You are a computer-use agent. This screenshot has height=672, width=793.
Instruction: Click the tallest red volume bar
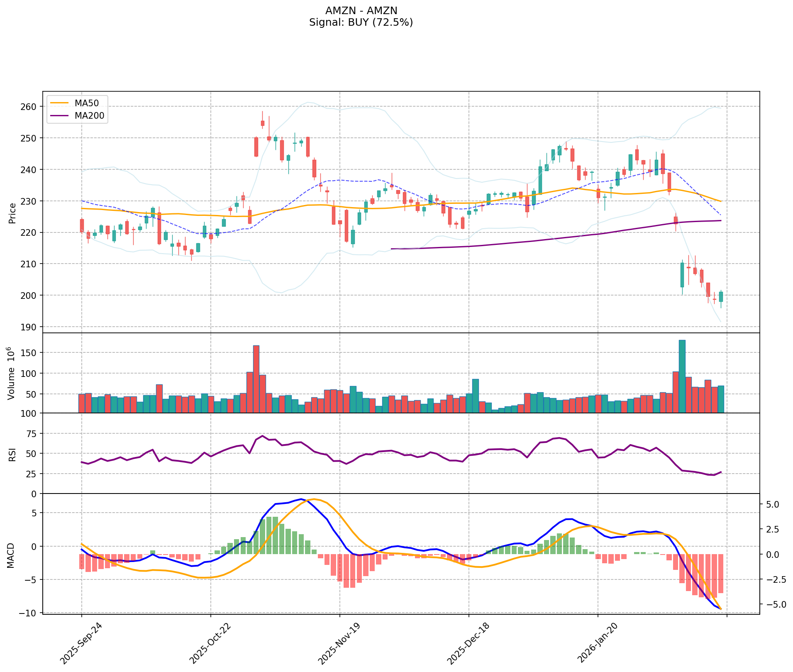pos(256,379)
